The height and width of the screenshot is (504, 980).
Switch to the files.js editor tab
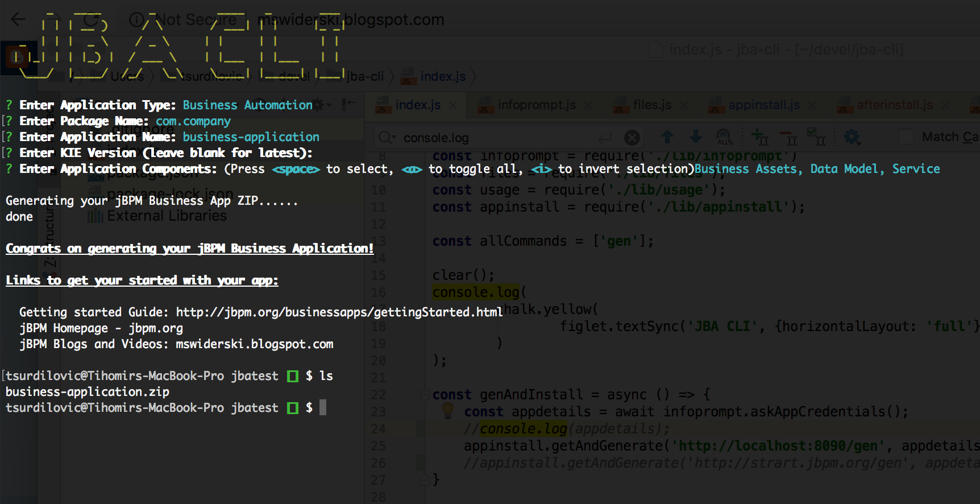[652, 105]
